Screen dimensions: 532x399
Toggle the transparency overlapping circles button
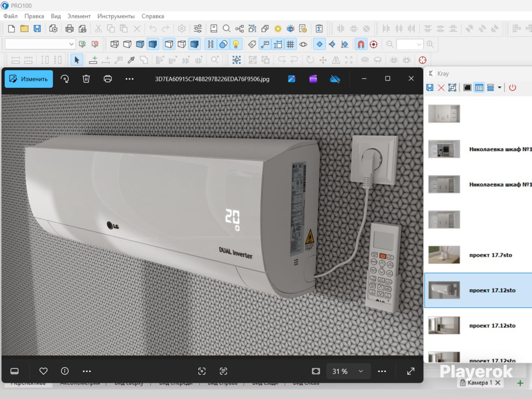click(x=223, y=44)
